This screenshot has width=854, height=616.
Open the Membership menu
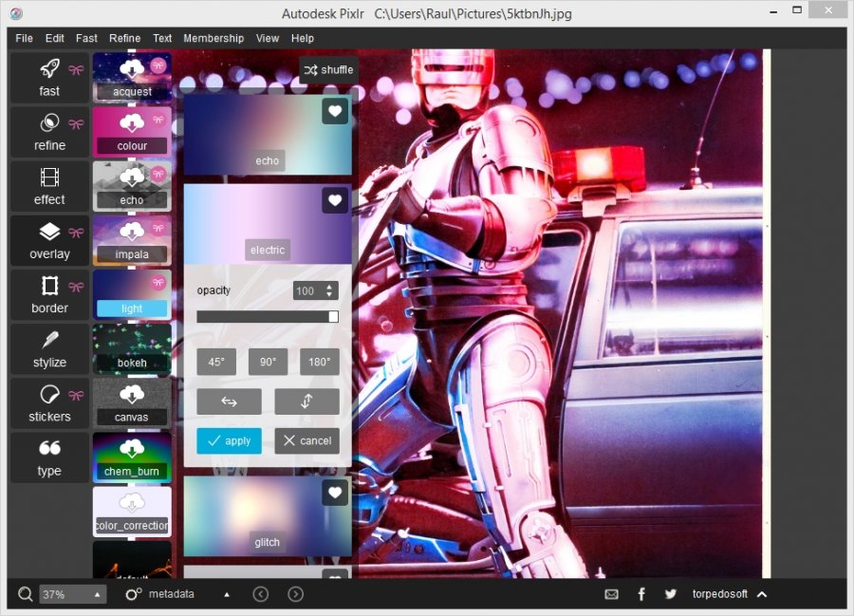[213, 38]
